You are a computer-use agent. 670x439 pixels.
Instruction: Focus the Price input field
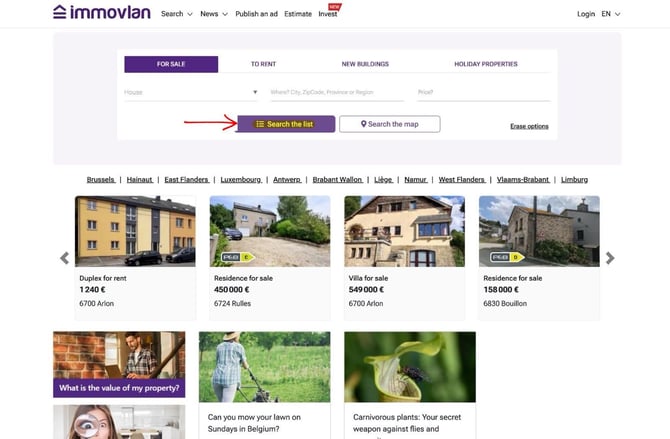click(x=482, y=92)
